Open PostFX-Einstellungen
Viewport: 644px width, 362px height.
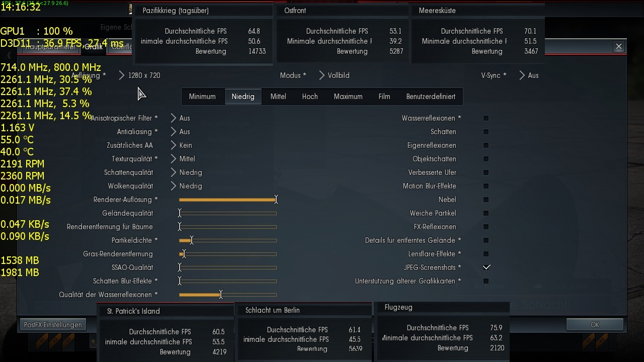tap(52, 325)
